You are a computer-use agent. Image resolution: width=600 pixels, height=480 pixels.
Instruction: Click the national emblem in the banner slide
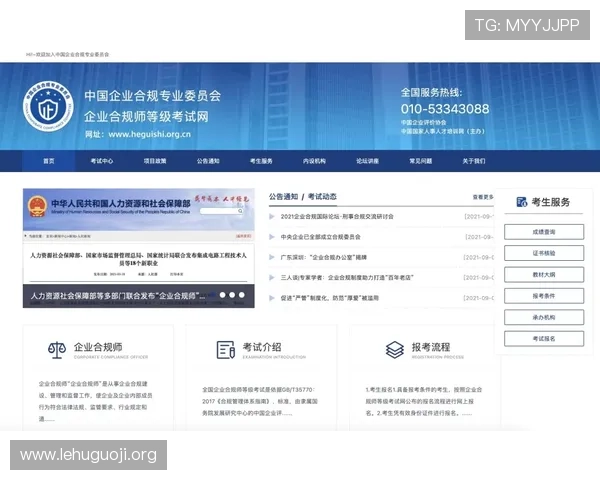37,206
